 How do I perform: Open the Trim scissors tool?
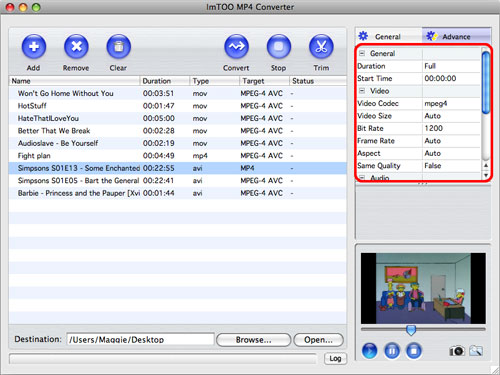pyautogui.click(x=321, y=47)
